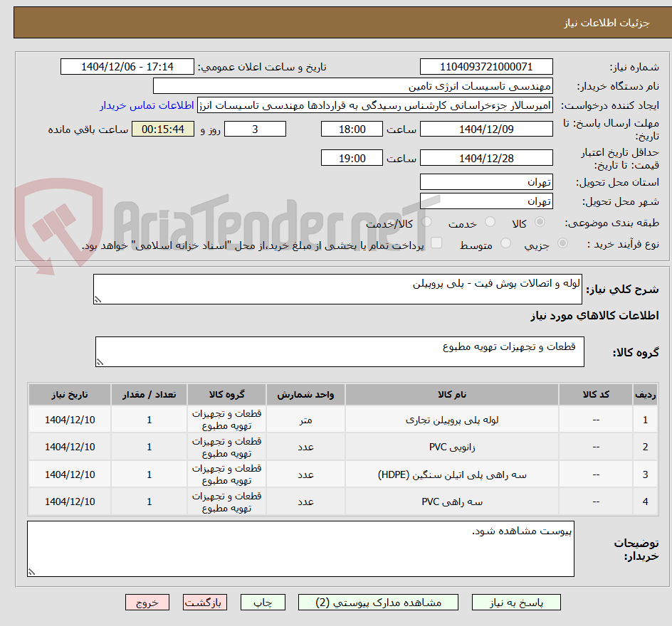Open مشاهده مدارک پیوستی (2) button

pos(378,602)
